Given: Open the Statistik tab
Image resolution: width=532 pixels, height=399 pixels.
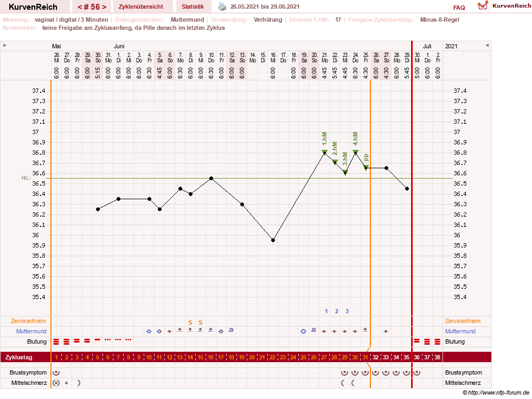Looking at the screenshot, I should 193,7.
